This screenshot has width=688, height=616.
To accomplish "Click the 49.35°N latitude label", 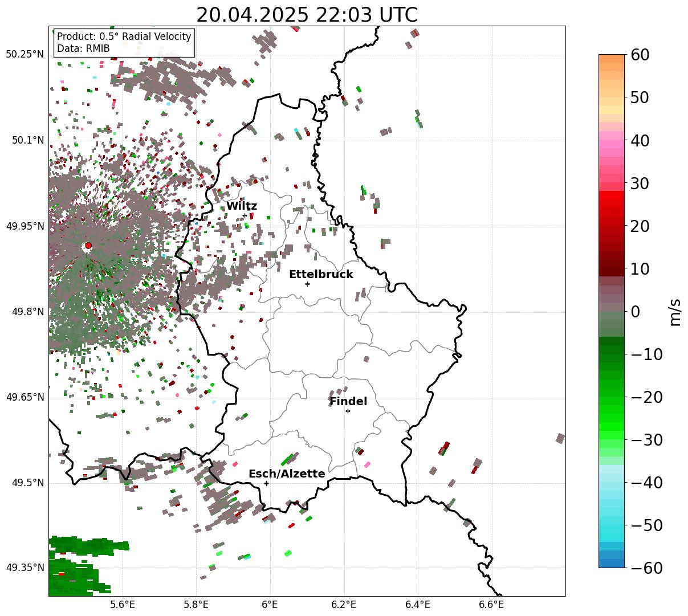I will click(25, 568).
